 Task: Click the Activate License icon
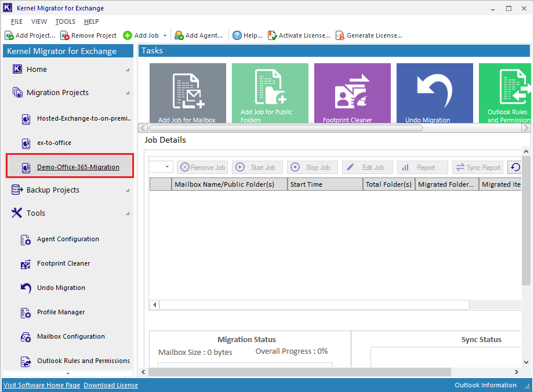pos(272,35)
